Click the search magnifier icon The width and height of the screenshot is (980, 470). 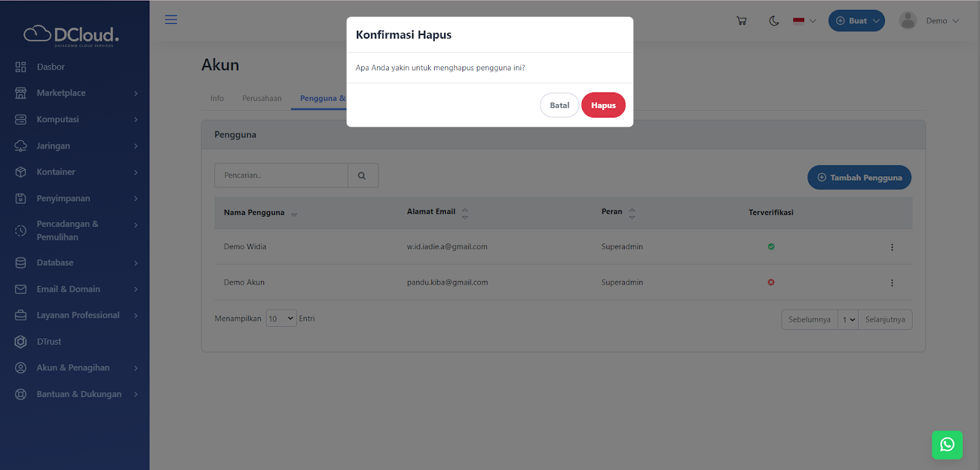pyautogui.click(x=363, y=176)
